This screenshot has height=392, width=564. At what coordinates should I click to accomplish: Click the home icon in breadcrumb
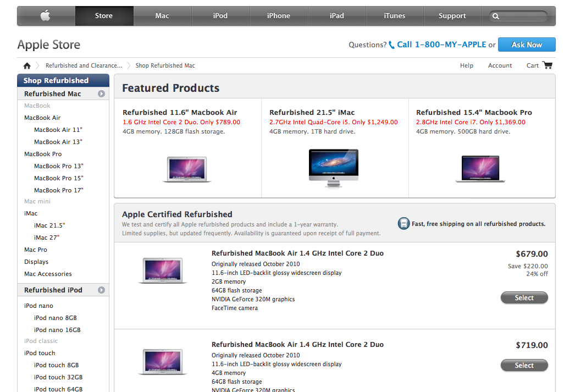(27, 65)
